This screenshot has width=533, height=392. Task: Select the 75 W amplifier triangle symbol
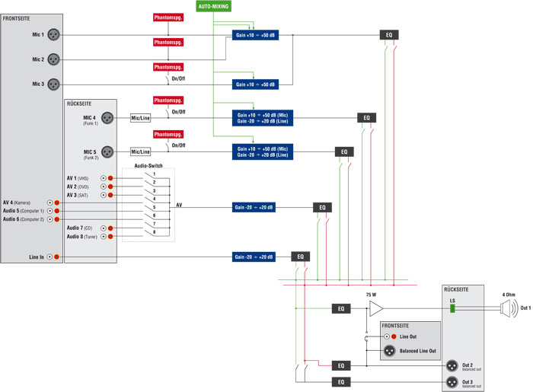coord(375,308)
